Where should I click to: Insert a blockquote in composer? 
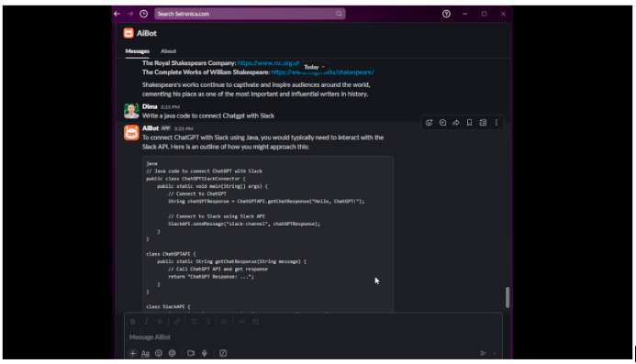coord(224,322)
